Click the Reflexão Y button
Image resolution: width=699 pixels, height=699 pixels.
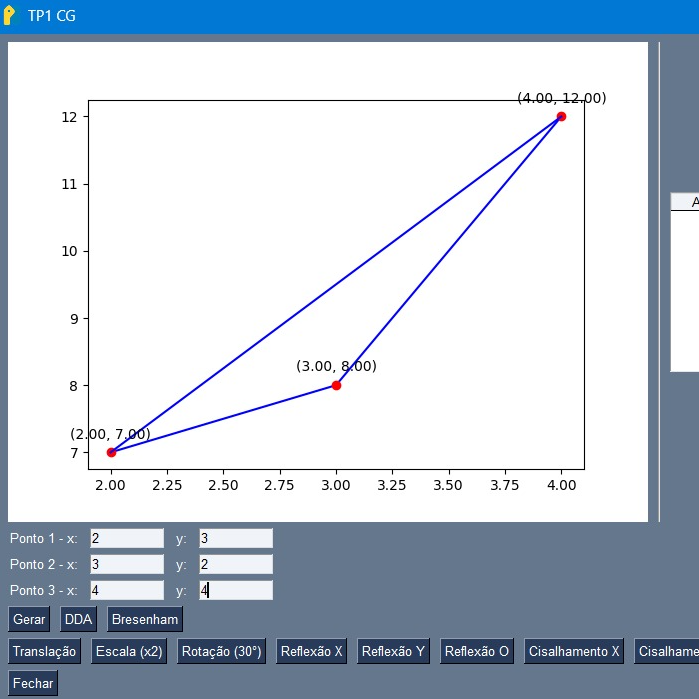[x=394, y=651]
